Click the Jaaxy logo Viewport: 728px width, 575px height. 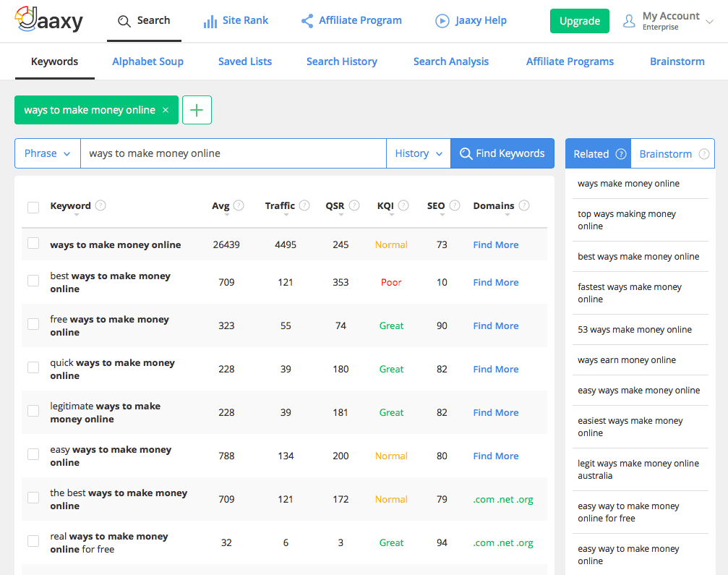point(48,20)
